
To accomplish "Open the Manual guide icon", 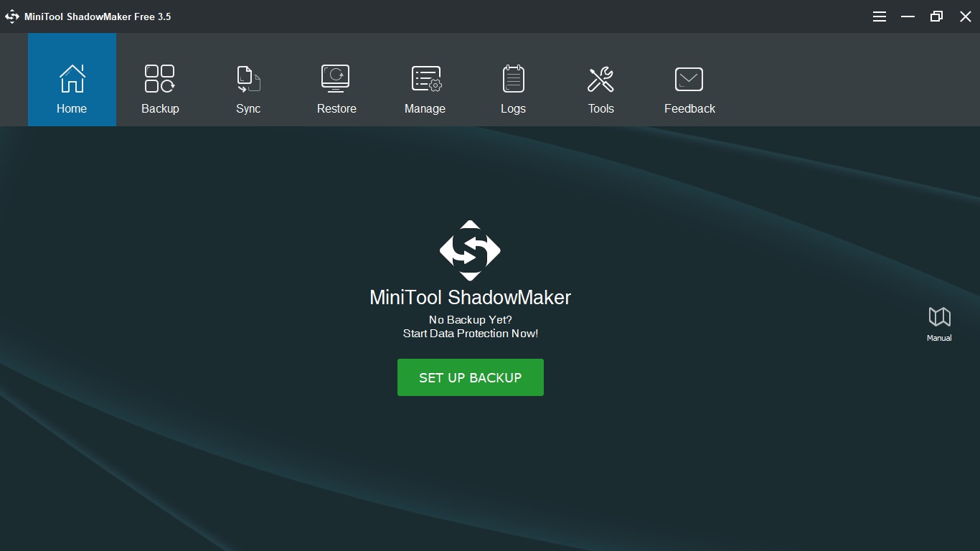I will click(939, 324).
